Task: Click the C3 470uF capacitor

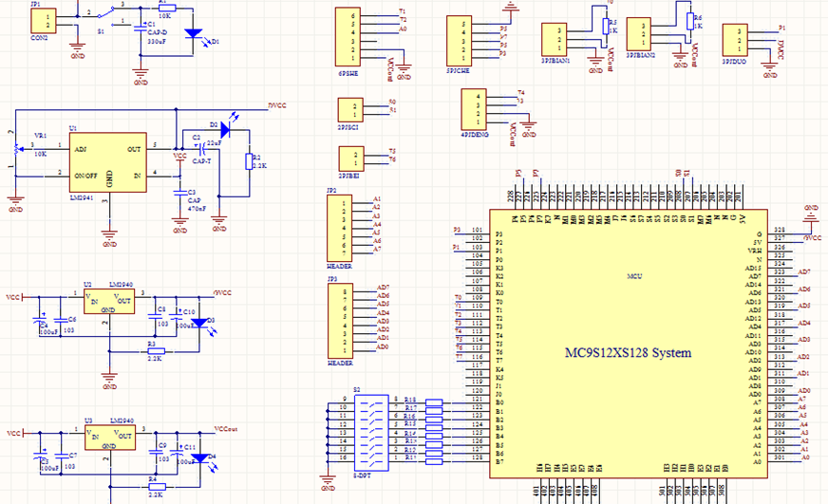Action: pyautogui.click(x=180, y=194)
